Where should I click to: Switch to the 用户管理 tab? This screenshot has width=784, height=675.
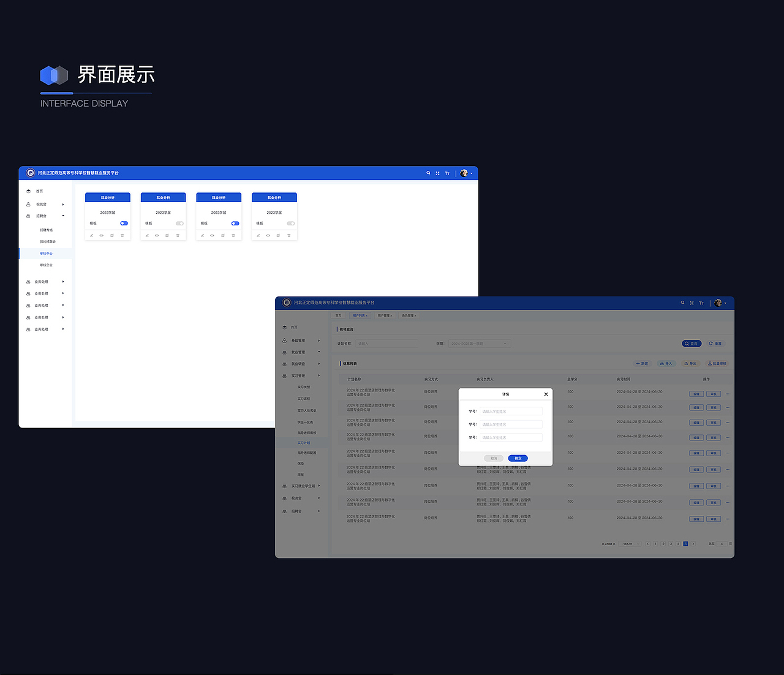385,315
